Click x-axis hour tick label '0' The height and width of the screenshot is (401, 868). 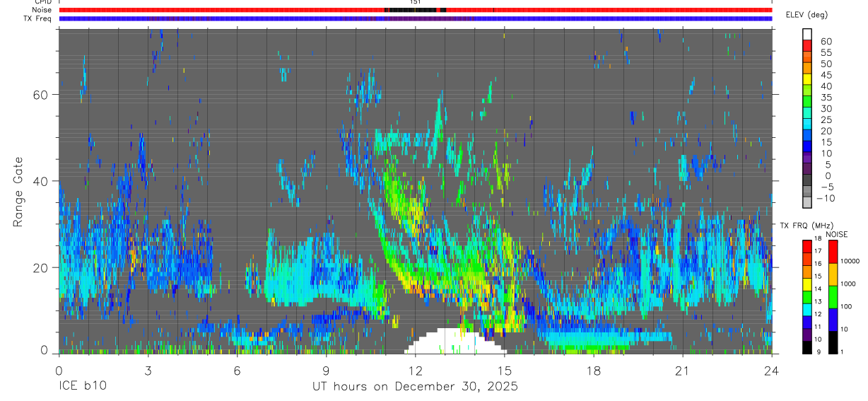[59, 371]
